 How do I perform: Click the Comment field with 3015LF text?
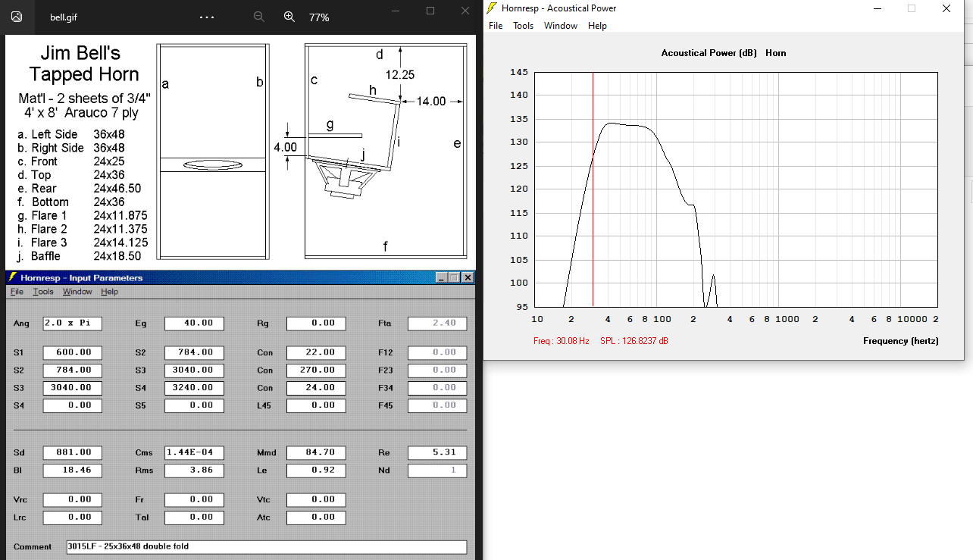(x=266, y=547)
